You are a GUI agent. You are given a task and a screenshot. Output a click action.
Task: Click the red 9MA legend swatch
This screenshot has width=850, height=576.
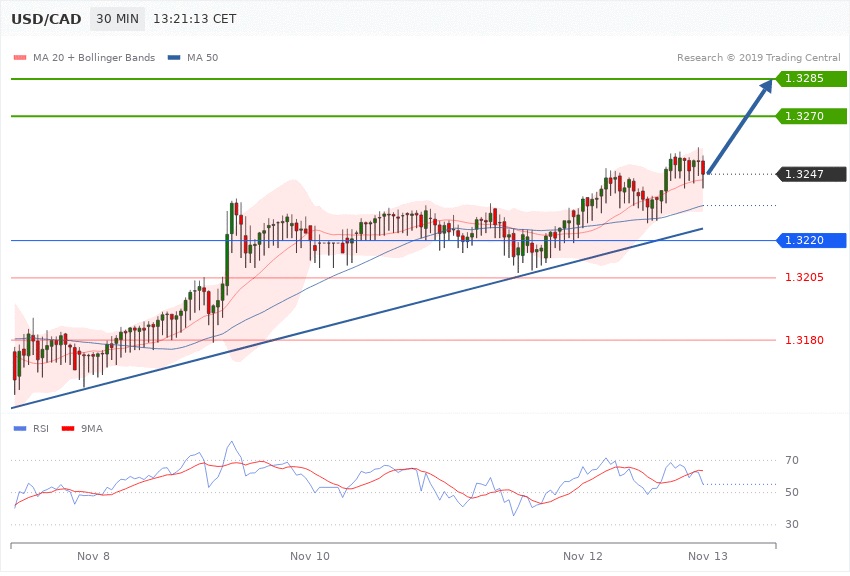point(69,429)
